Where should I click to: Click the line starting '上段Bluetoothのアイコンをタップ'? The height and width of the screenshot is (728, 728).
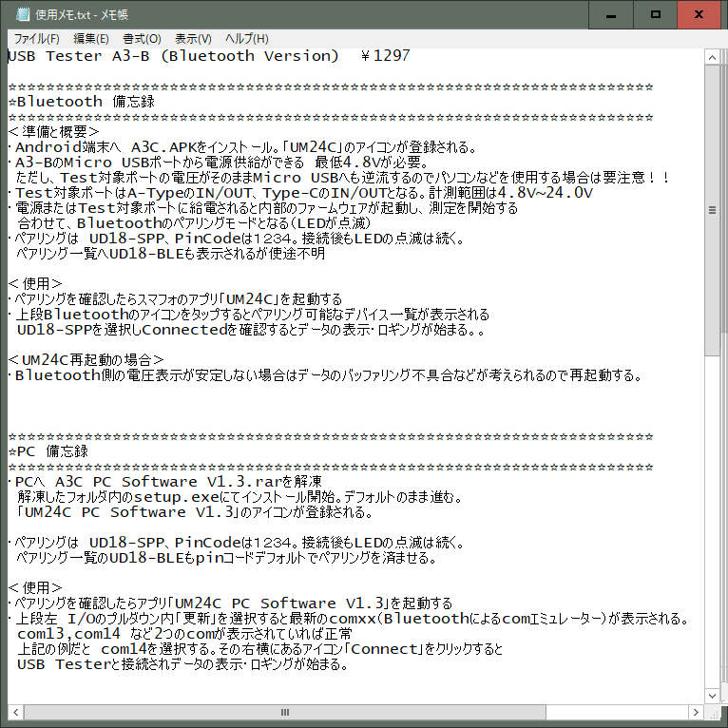point(249,315)
